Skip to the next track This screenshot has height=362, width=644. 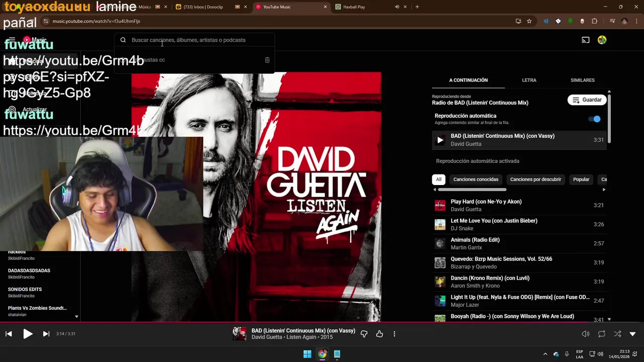tap(46, 334)
